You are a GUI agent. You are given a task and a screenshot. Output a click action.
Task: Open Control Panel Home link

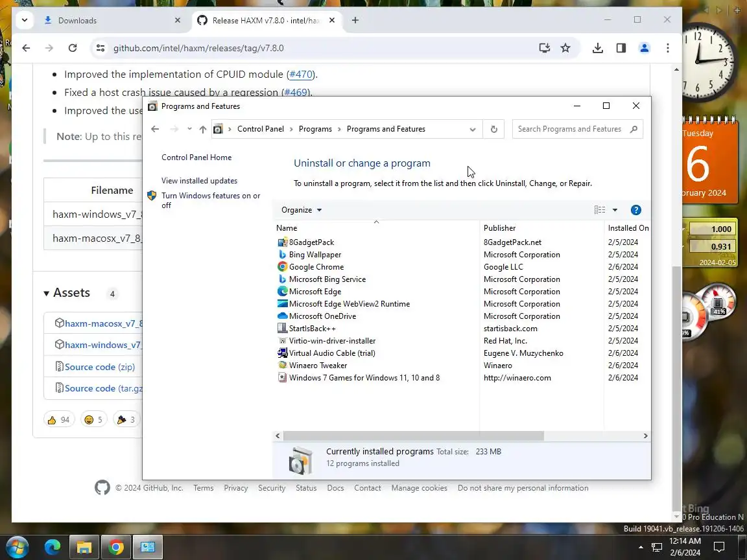(x=196, y=157)
